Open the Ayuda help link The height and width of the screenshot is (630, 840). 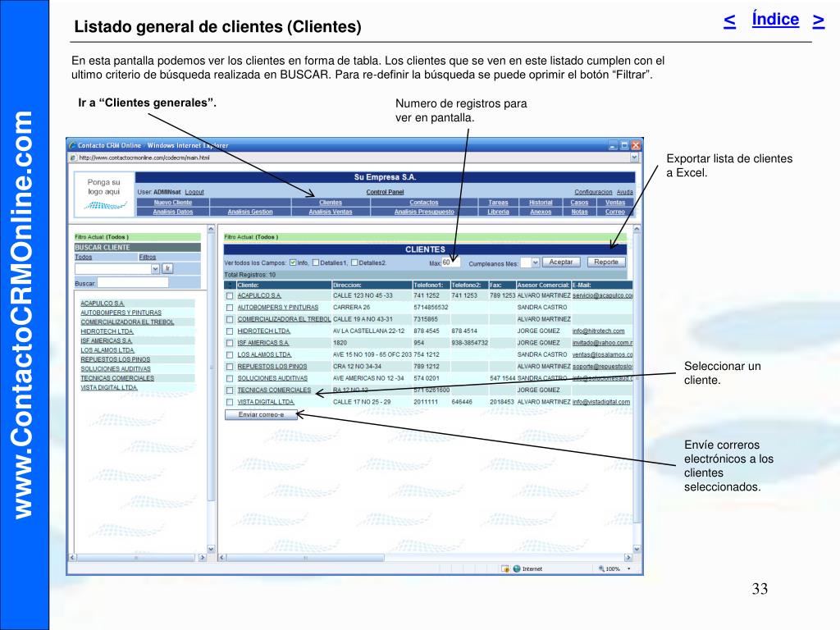(x=624, y=192)
